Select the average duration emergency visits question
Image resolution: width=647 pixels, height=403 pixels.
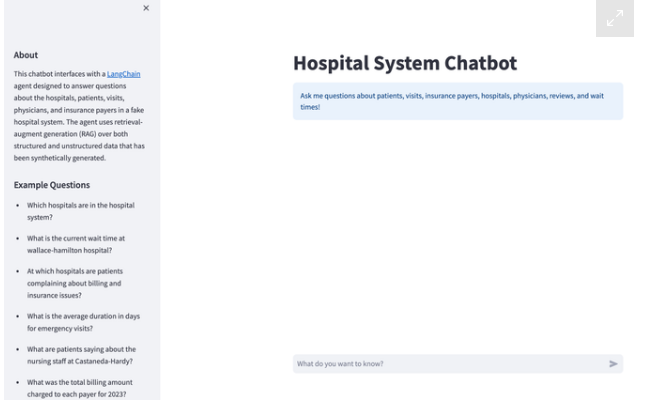click(83, 322)
